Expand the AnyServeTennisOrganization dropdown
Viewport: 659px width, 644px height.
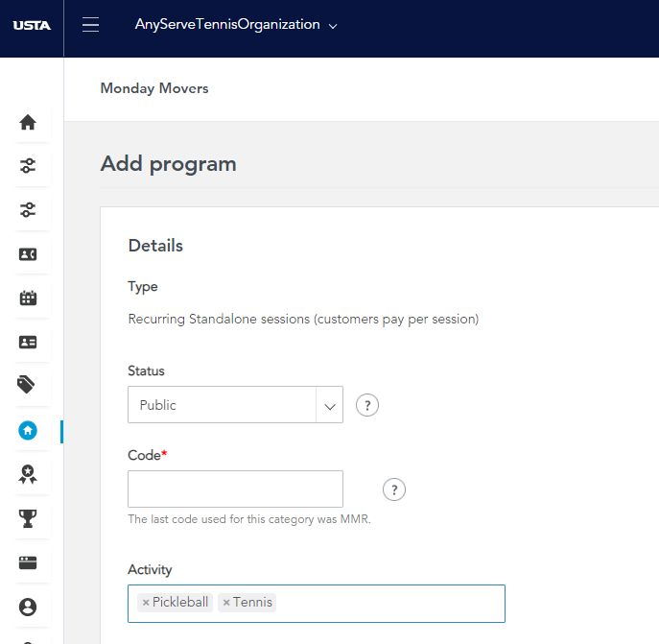click(236, 25)
